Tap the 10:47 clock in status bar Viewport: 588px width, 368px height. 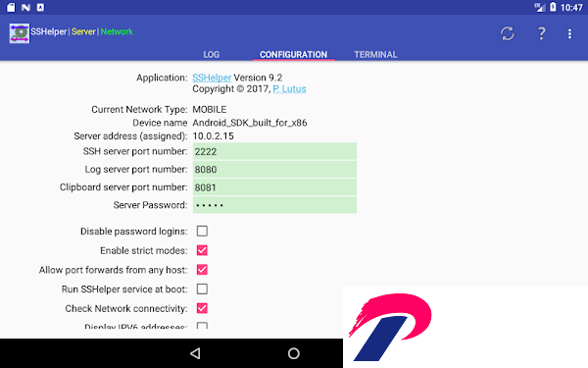pyautogui.click(x=571, y=7)
